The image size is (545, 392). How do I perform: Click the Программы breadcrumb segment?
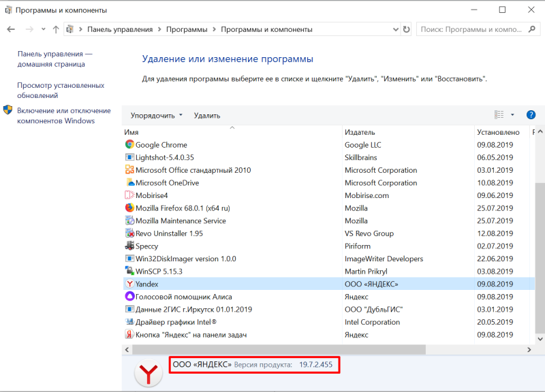click(187, 29)
